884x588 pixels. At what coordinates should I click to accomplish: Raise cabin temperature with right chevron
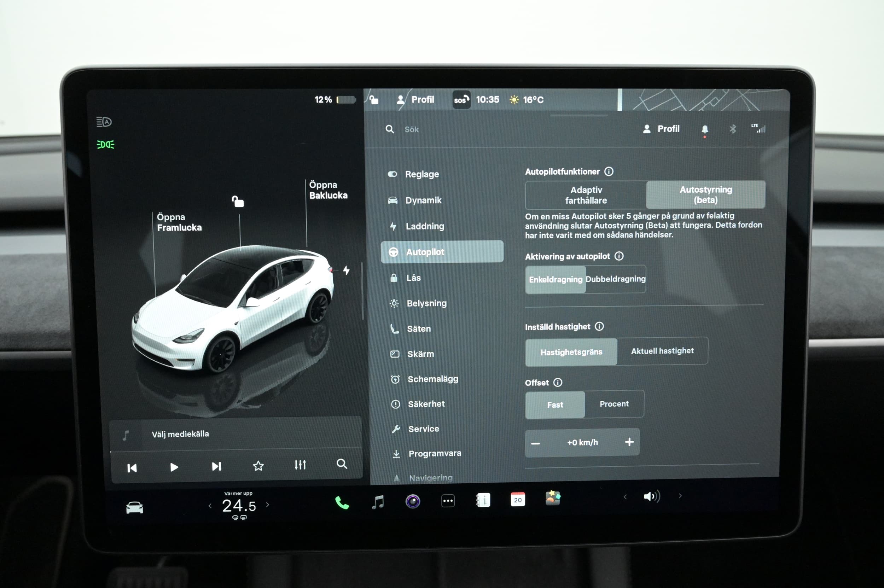(267, 505)
